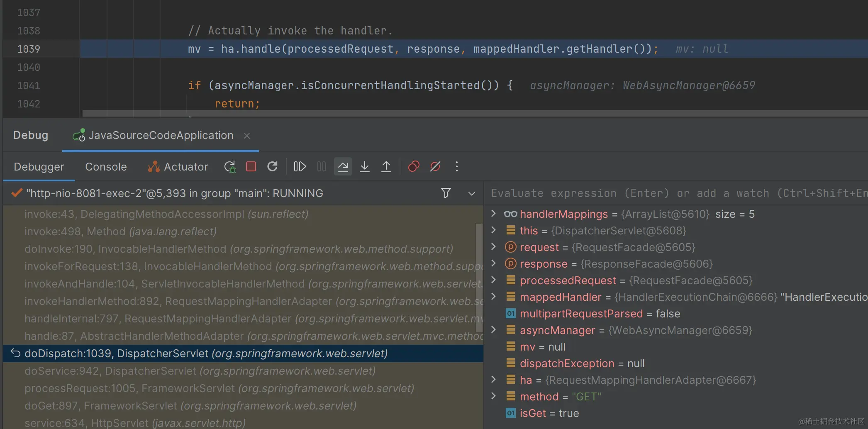This screenshot has height=429, width=868.
Task: Open the Actuator tab
Action: (178, 167)
